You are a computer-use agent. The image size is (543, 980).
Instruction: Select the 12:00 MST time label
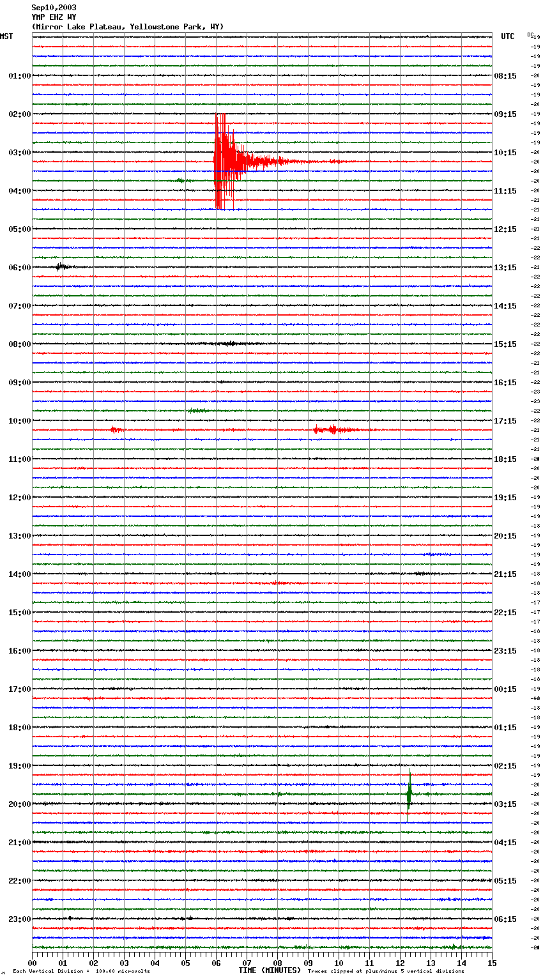[x=20, y=498]
